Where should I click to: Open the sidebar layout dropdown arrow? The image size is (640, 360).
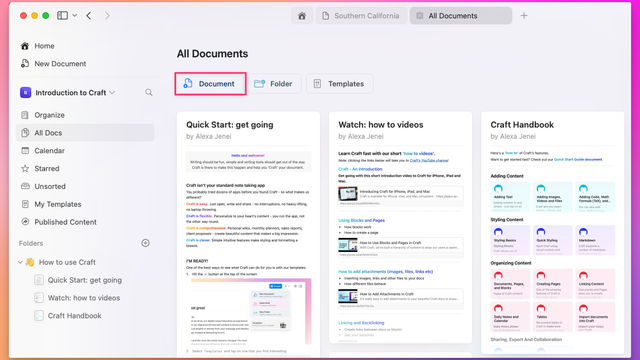coord(75,16)
